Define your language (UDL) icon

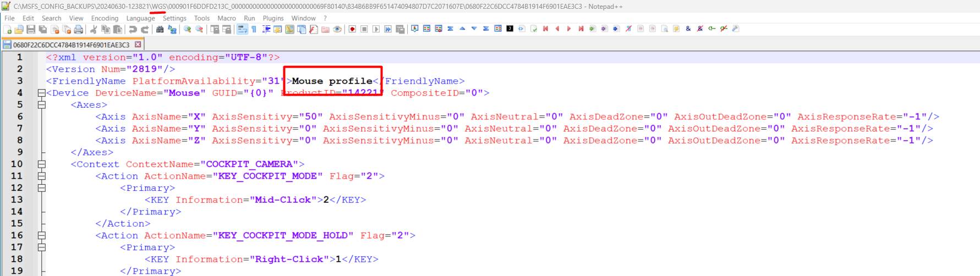pos(277,29)
